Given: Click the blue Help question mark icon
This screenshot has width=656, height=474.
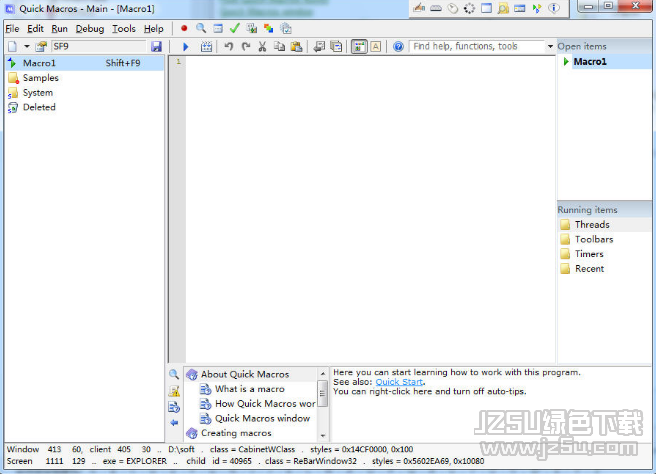Looking at the screenshot, I should click(x=398, y=46).
